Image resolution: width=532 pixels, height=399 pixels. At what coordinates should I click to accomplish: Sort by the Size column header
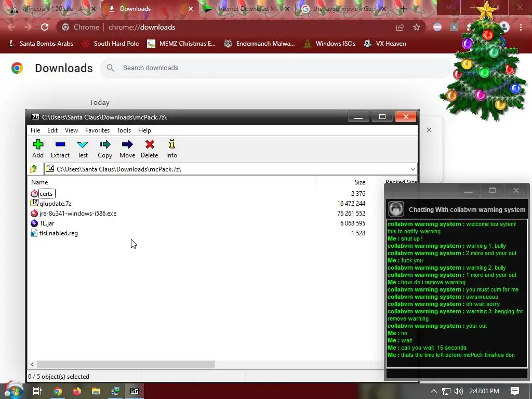click(x=342, y=182)
